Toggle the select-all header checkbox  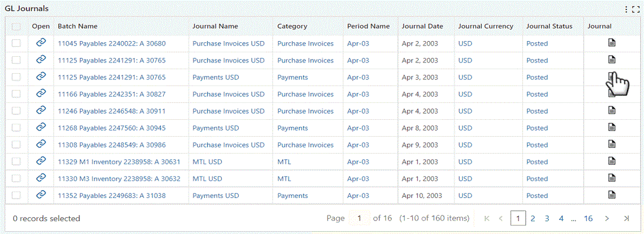[x=16, y=26]
